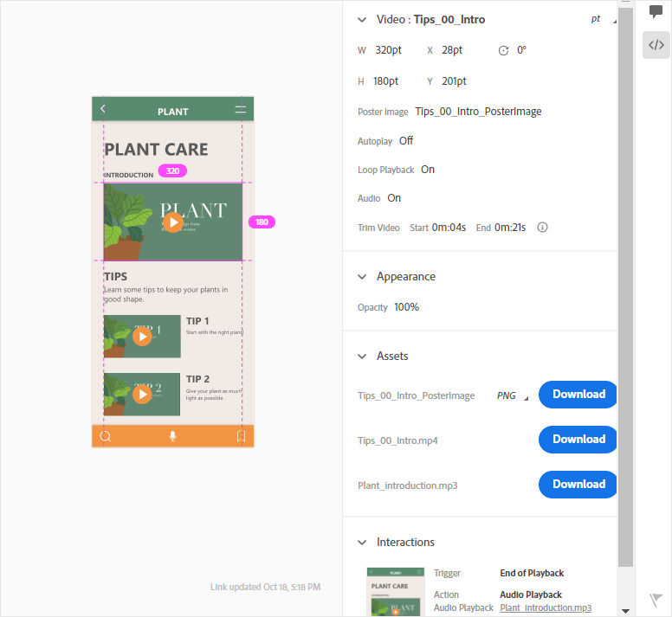
Task: Click the X value 28pt
Action: point(452,50)
